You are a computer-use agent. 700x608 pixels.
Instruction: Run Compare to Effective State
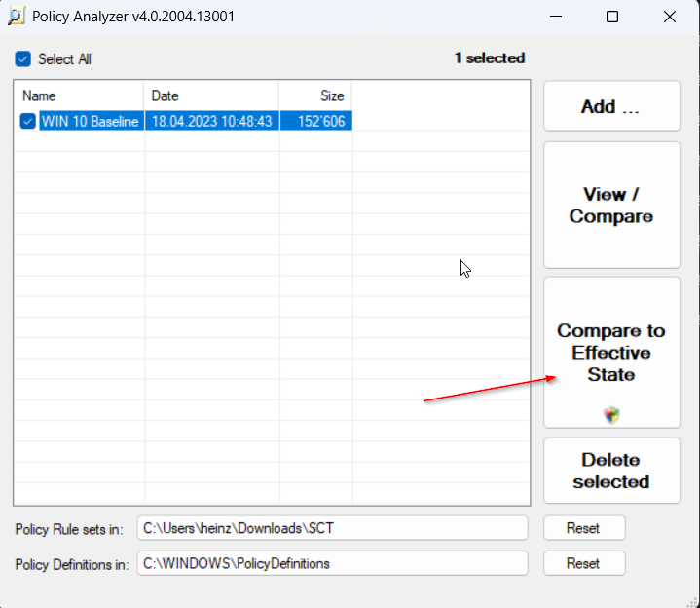(611, 353)
